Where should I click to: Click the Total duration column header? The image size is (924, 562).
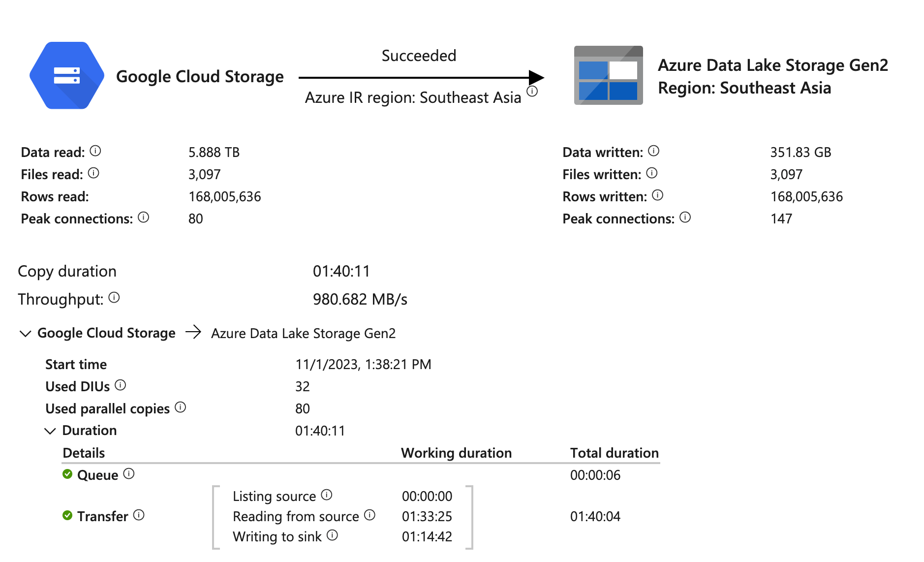[x=615, y=453]
